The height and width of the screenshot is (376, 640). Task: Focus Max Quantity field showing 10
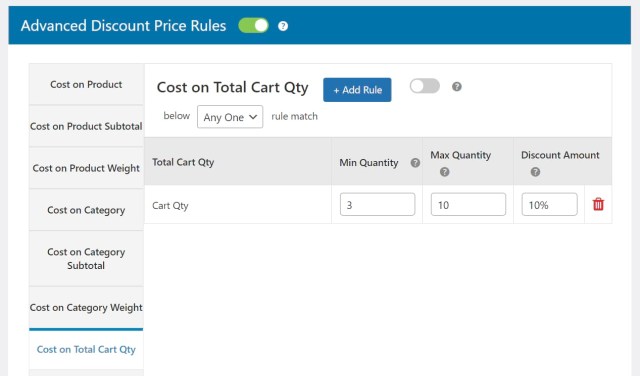pyautogui.click(x=468, y=205)
